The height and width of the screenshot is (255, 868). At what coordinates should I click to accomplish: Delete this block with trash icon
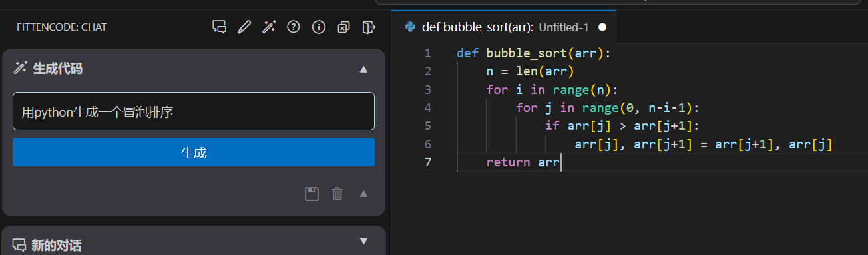337,194
